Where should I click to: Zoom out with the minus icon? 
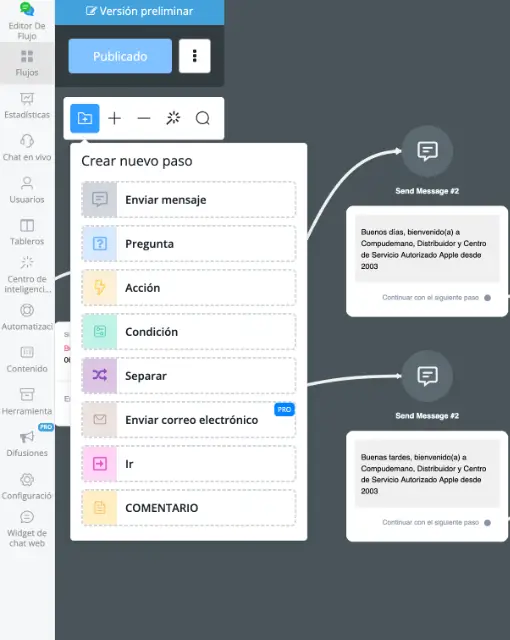point(144,118)
